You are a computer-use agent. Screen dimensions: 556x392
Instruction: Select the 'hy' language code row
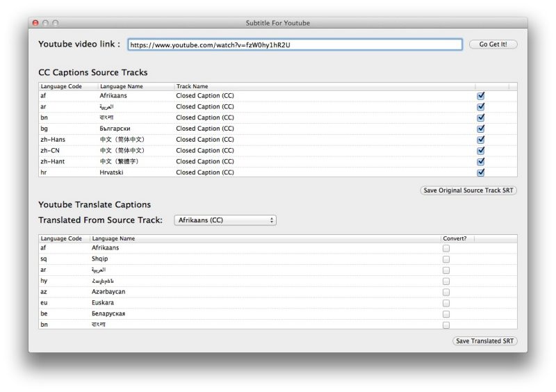coord(277,281)
